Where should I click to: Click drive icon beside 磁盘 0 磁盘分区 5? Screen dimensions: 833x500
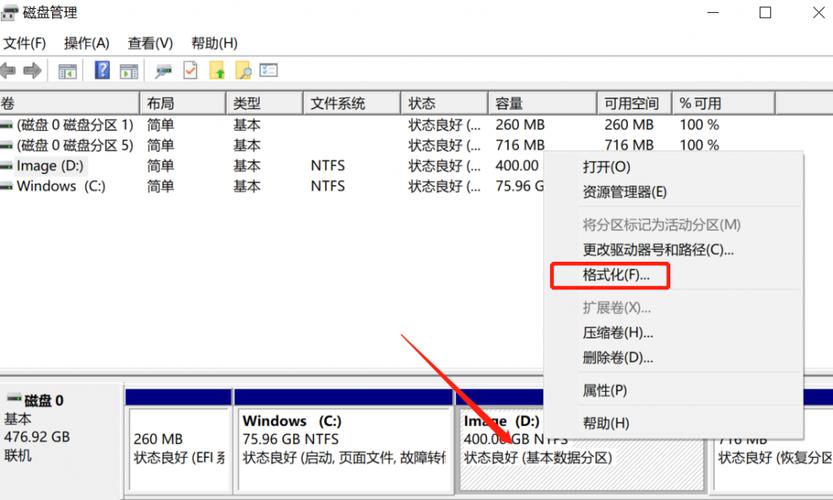click(6, 146)
